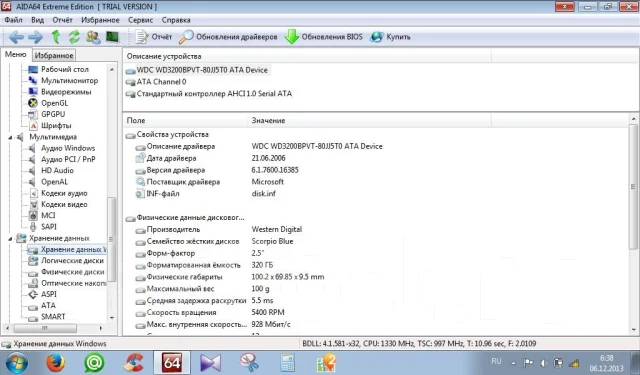Click Обновления BIOS in toolbar
640x375 pixels.
pos(324,37)
